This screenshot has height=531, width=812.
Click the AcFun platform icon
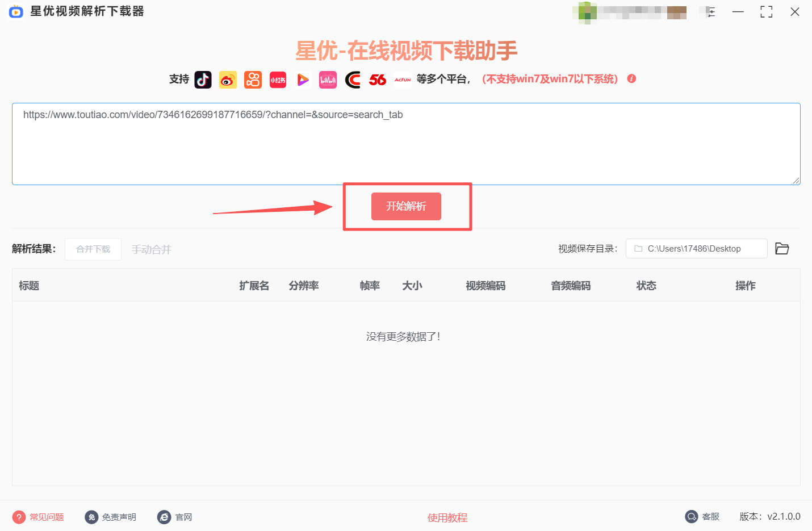pos(403,80)
